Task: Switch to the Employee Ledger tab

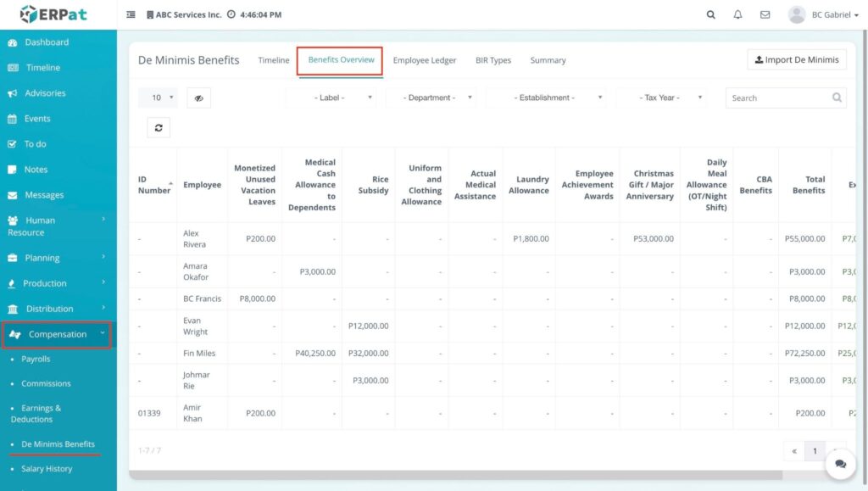Action: (x=425, y=60)
